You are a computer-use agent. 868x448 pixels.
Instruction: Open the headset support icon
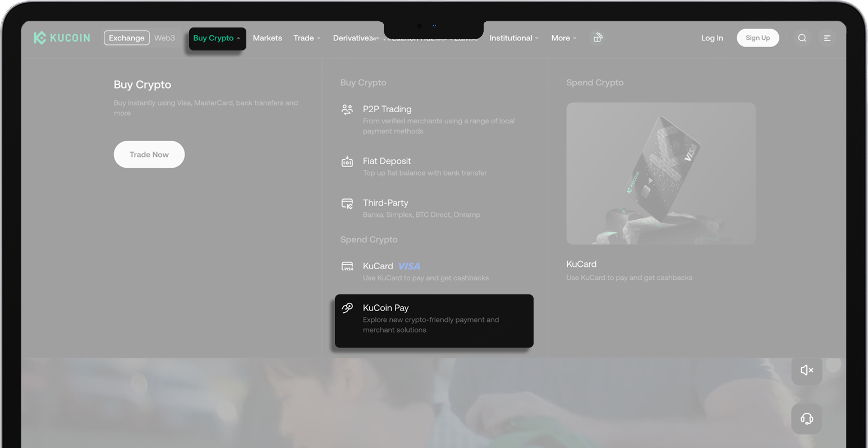[x=806, y=419]
